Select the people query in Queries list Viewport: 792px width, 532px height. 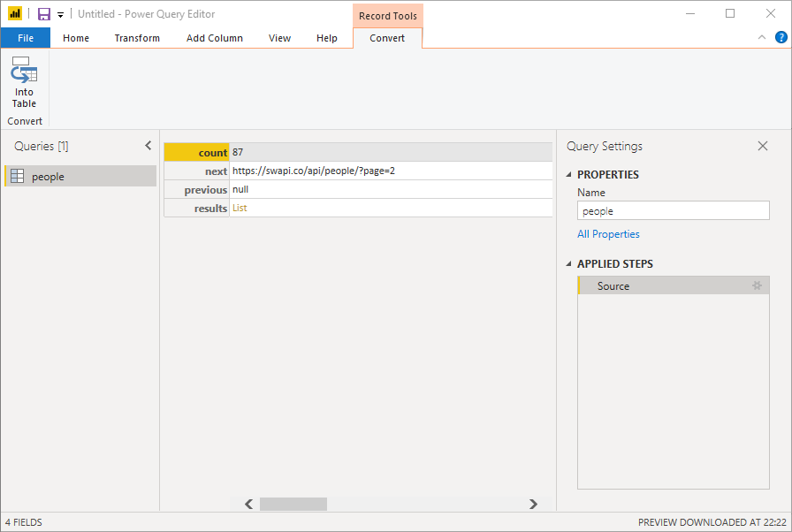(x=80, y=176)
